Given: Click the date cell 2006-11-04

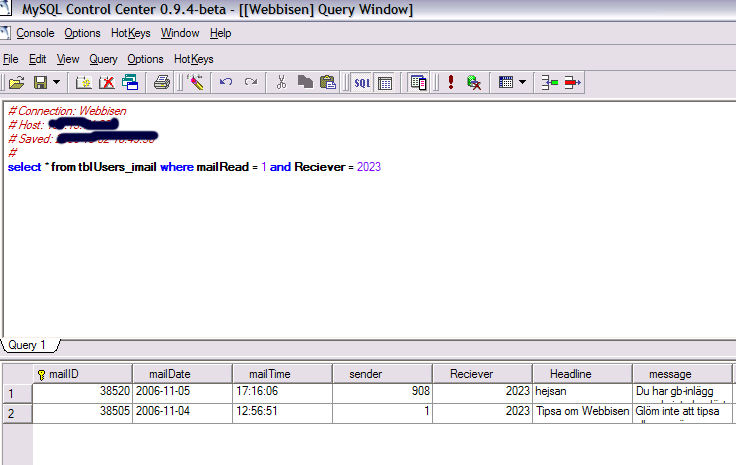Looking at the screenshot, I should pyautogui.click(x=183, y=413).
